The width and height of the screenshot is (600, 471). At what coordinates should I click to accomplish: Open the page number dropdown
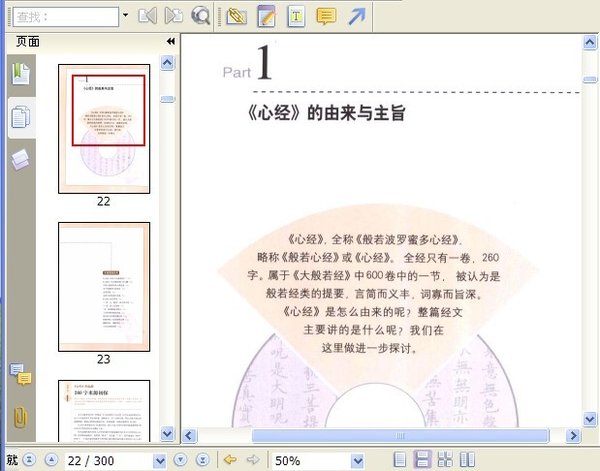tap(160, 461)
